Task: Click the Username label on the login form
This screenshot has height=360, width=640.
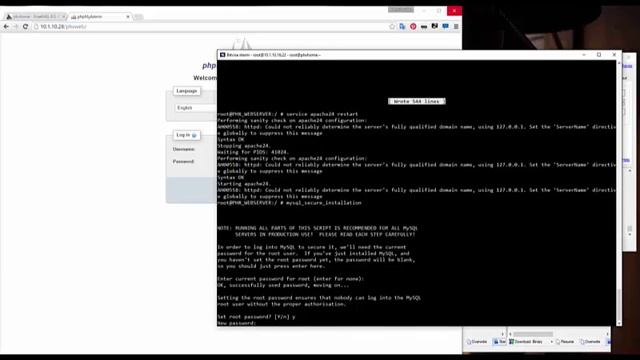Action: point(184,149)
